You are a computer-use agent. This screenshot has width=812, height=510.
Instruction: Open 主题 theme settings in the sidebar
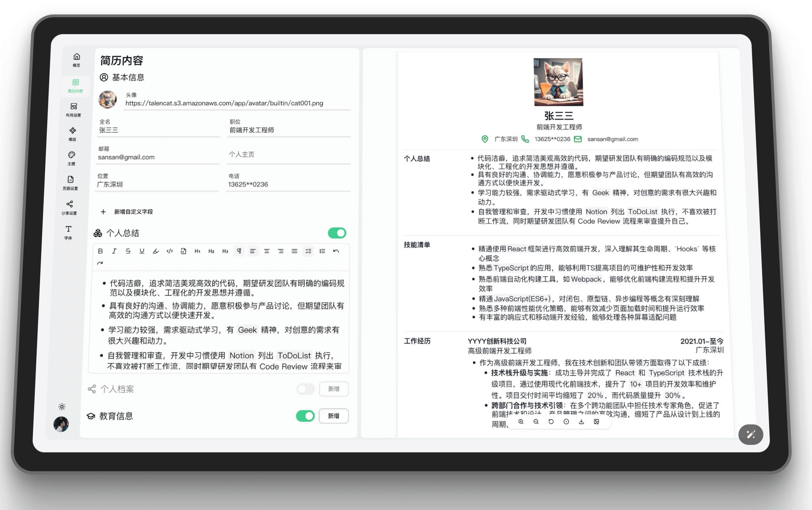(x=72, y=158)
